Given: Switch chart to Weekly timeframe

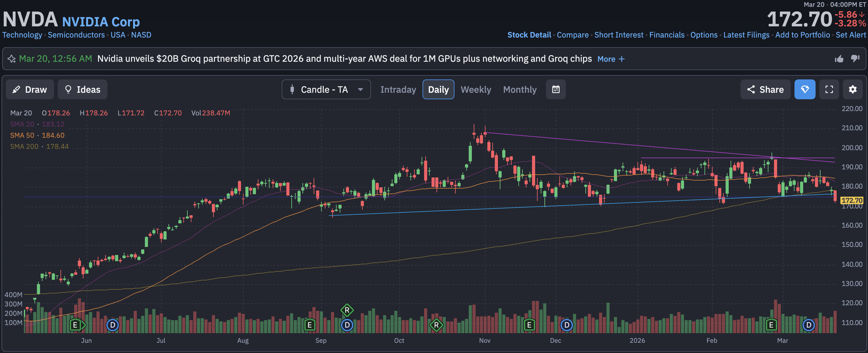Looking at the screenshot, I should (x=476, y=90).
